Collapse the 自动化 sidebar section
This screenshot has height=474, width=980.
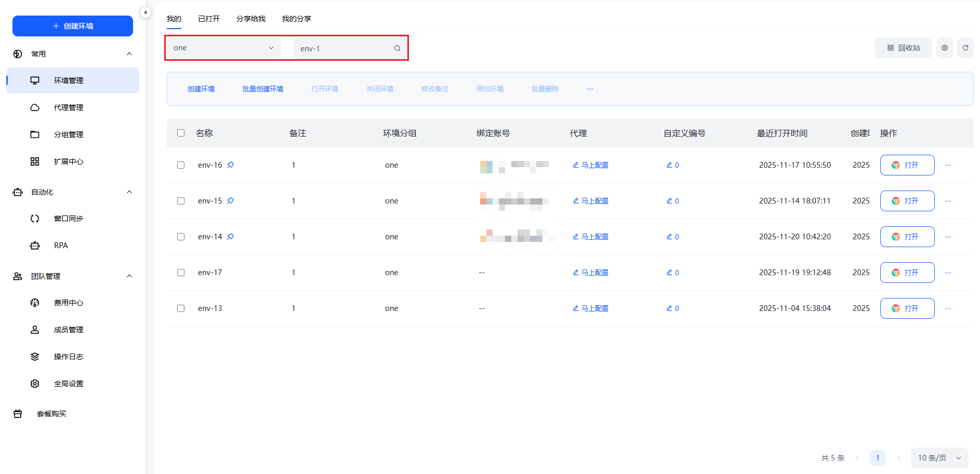click(x=129, y=192)
